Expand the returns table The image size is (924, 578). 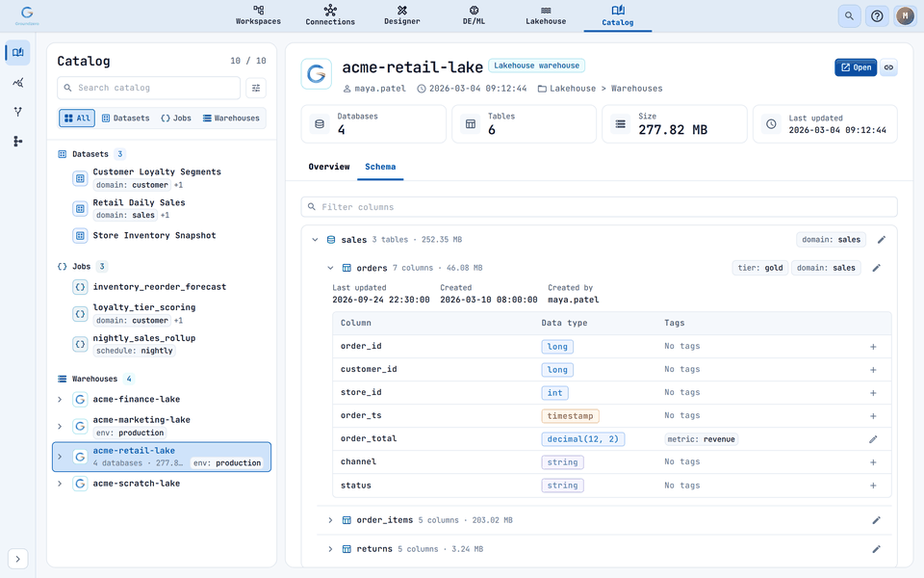click(330, 549)
